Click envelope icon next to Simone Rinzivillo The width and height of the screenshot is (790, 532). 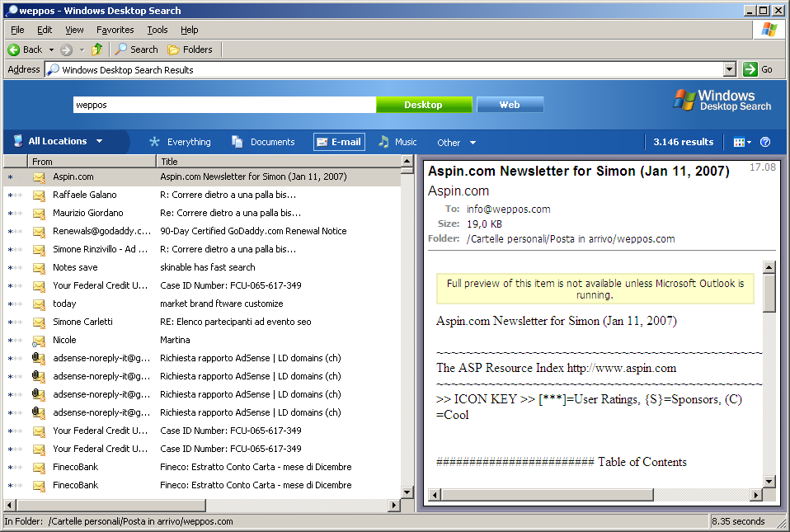(x=39, y=249)
